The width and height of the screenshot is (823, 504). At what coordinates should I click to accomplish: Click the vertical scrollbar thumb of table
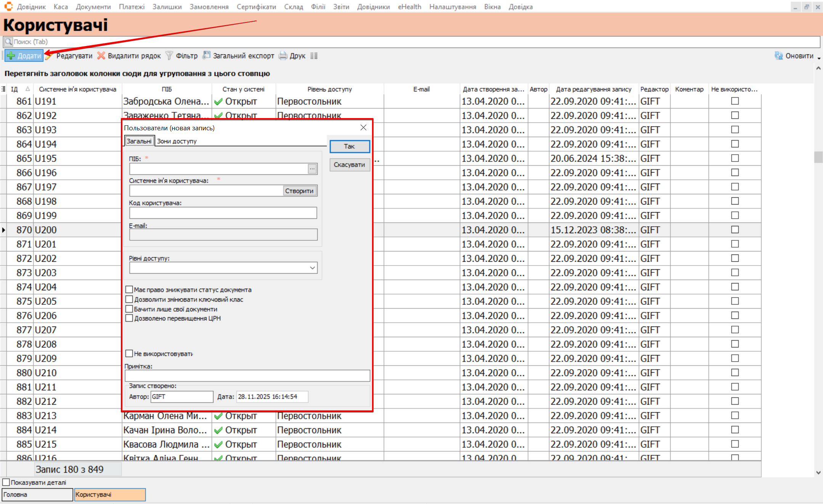pyautogui.click(x=818, y=157)
